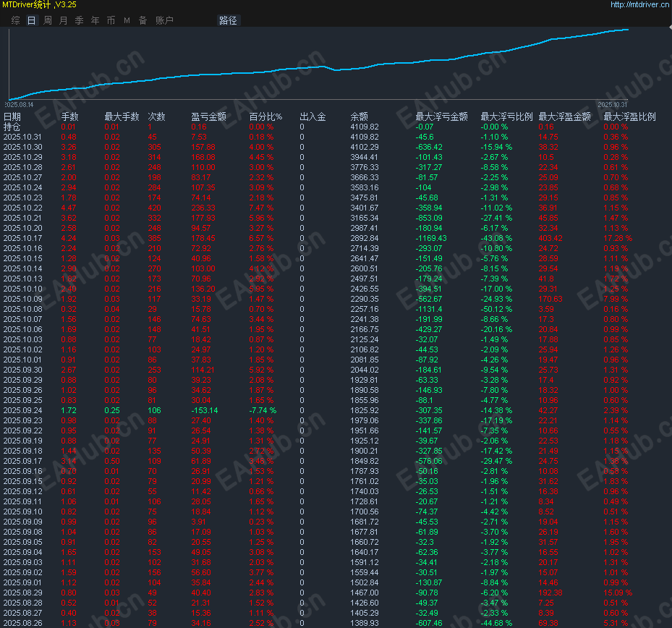Select the 年 yearly tab
The height and width of the screenshot is (628, 672).
point(95,20)
